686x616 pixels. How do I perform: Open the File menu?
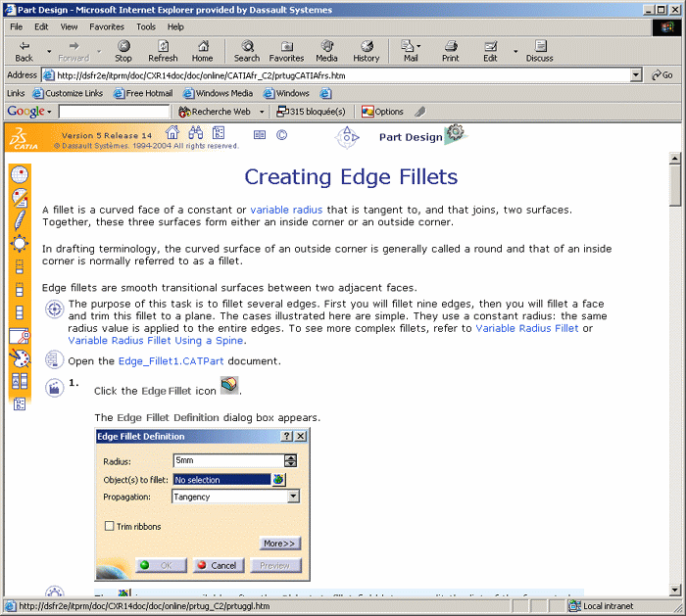click(x=17, y=27)
